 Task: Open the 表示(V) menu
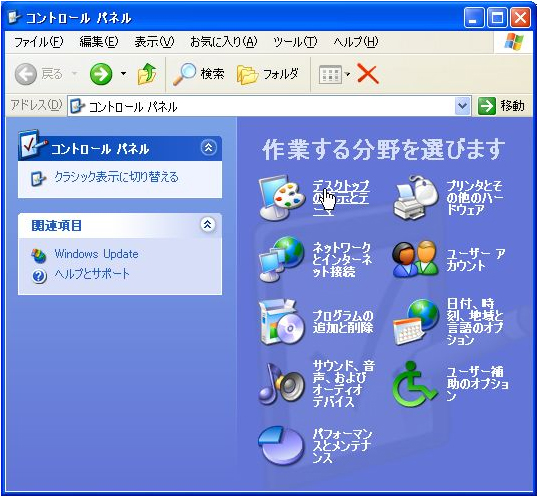point(154,42)
